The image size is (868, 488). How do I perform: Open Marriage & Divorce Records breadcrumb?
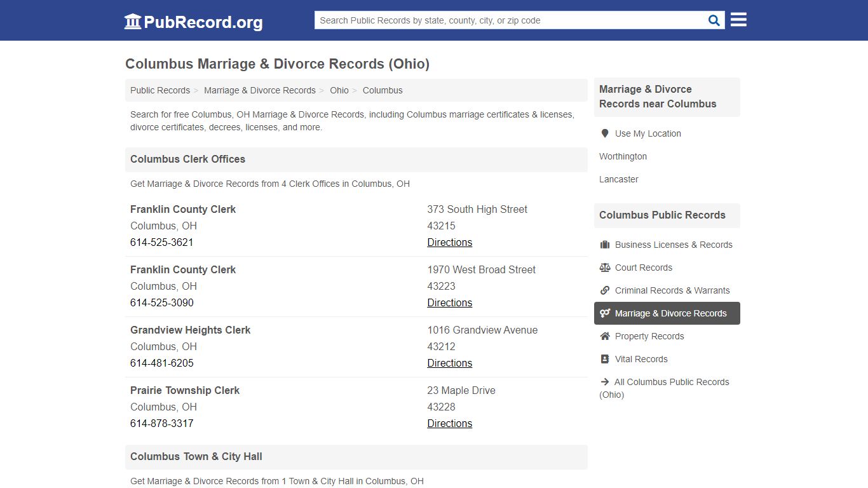tap(260, 90)
